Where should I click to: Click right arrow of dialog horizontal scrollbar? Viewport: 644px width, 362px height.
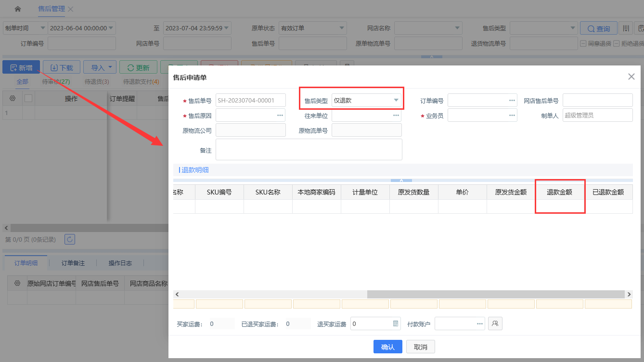[629, 294]
